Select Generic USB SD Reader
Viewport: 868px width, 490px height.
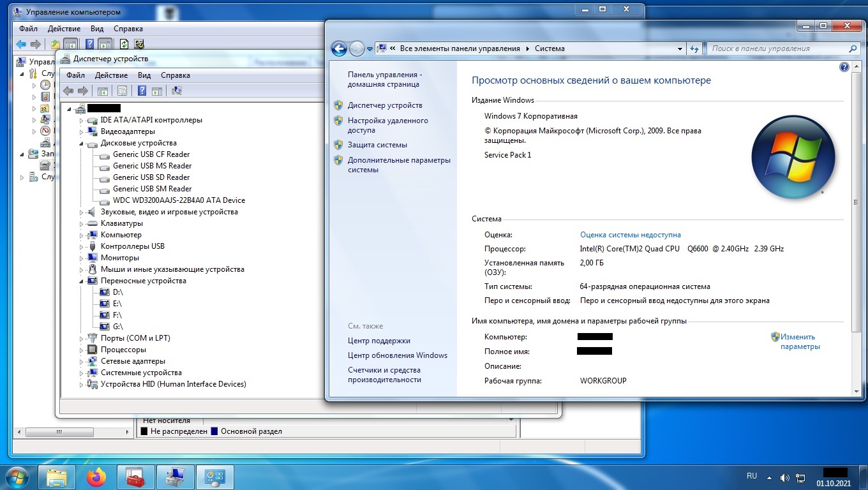click(x=151, y=177)
